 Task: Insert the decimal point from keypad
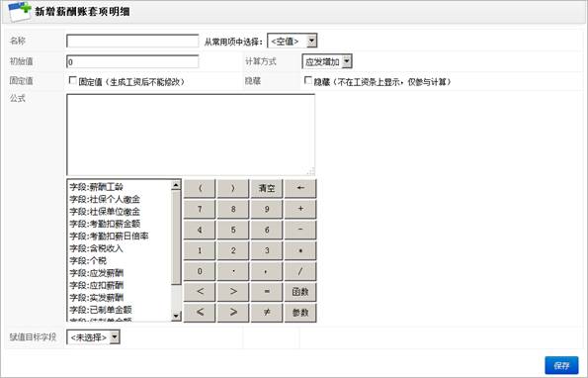pyautogui.click(x=233, y=271)
